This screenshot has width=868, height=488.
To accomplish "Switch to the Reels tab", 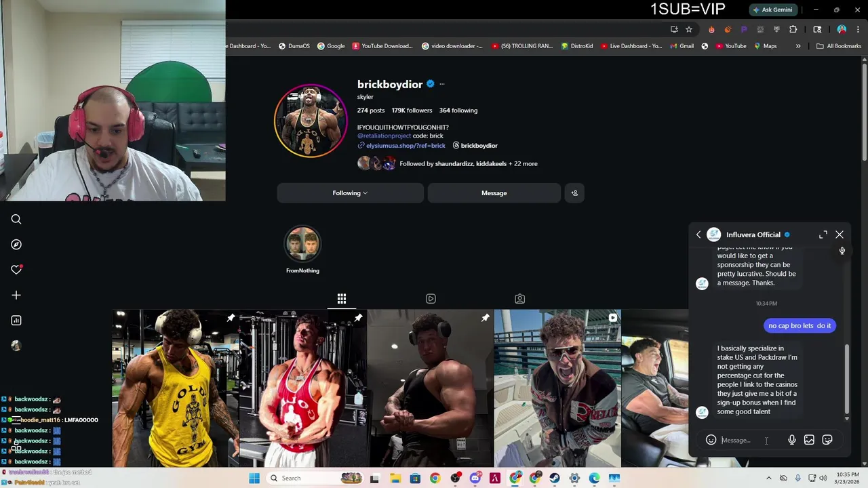I will click(431, 299).
